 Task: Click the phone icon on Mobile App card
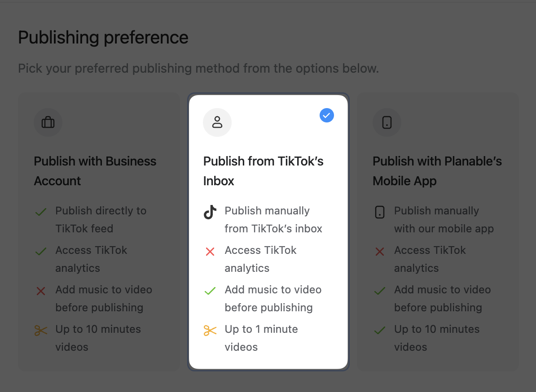point(387,122)
